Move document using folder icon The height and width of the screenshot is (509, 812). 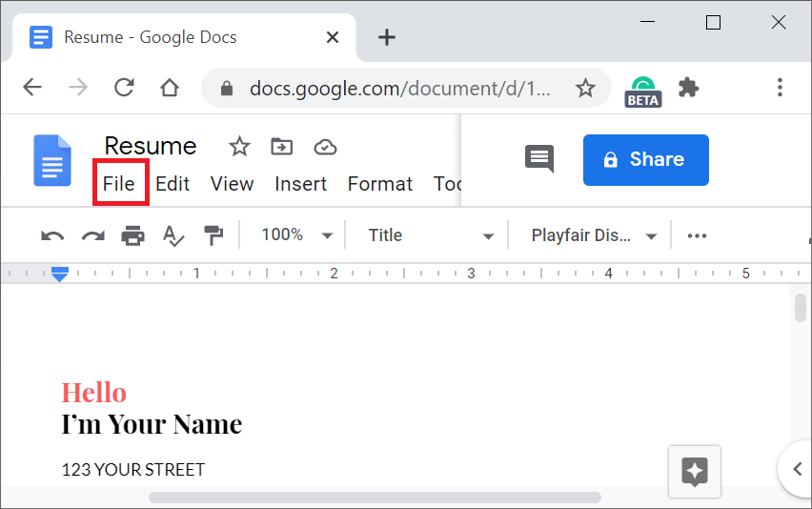pyautogui.click(x=281, y=147)
